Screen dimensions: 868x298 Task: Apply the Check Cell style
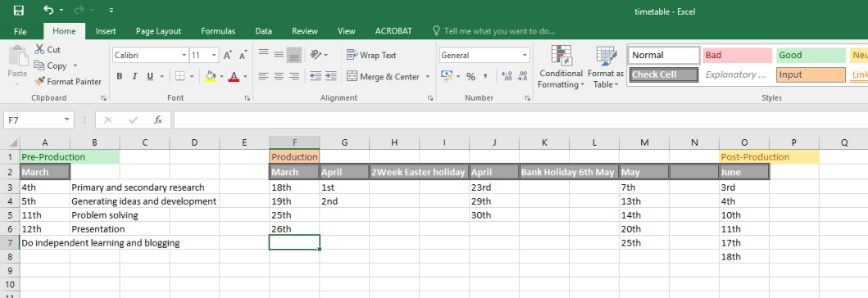point(664,74)
